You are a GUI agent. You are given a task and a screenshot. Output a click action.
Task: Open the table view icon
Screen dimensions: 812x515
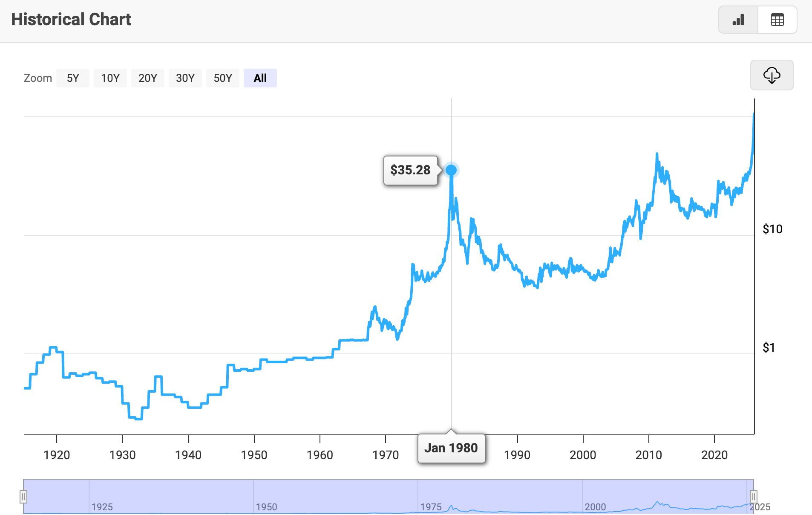pyautogui.click(x=777, y=20)
